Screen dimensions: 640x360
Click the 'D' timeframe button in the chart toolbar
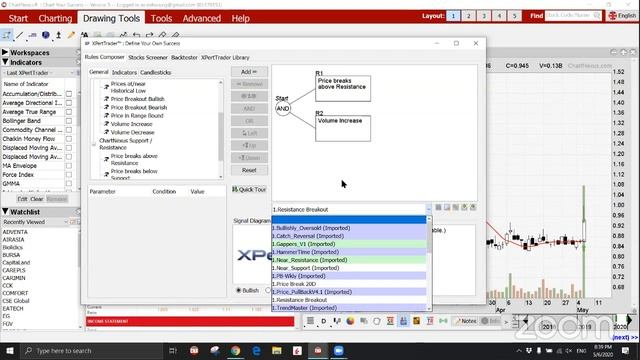(x=324, y=321)
